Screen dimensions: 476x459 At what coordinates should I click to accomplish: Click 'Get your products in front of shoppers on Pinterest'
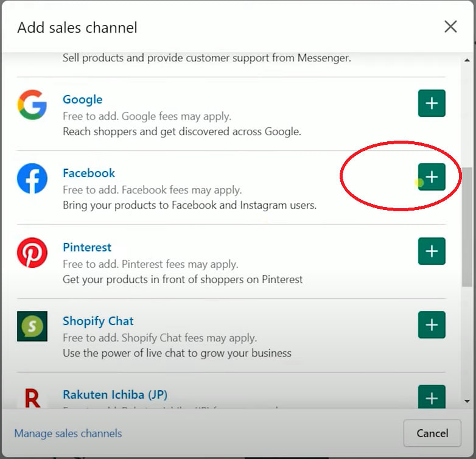point(183,279)
